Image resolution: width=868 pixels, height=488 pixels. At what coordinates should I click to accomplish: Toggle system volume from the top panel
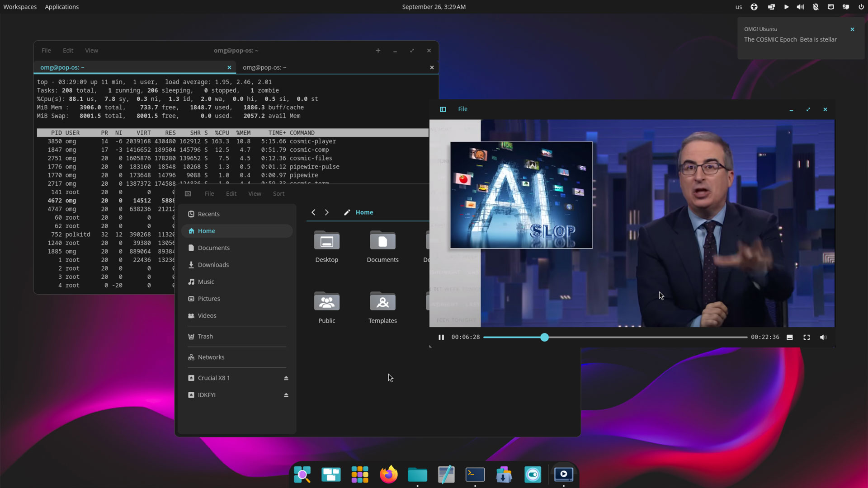800,7
